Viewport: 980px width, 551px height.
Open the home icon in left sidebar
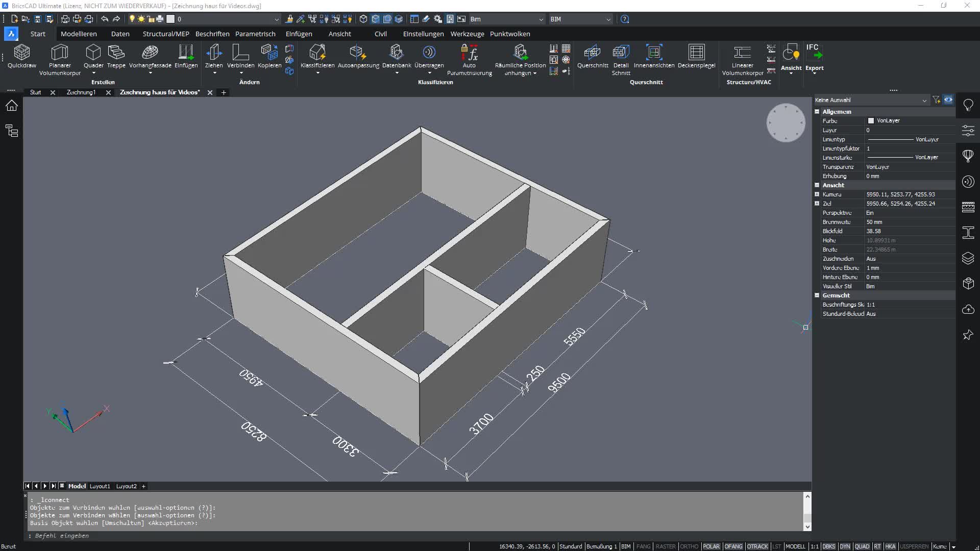[x=11, y=106]
